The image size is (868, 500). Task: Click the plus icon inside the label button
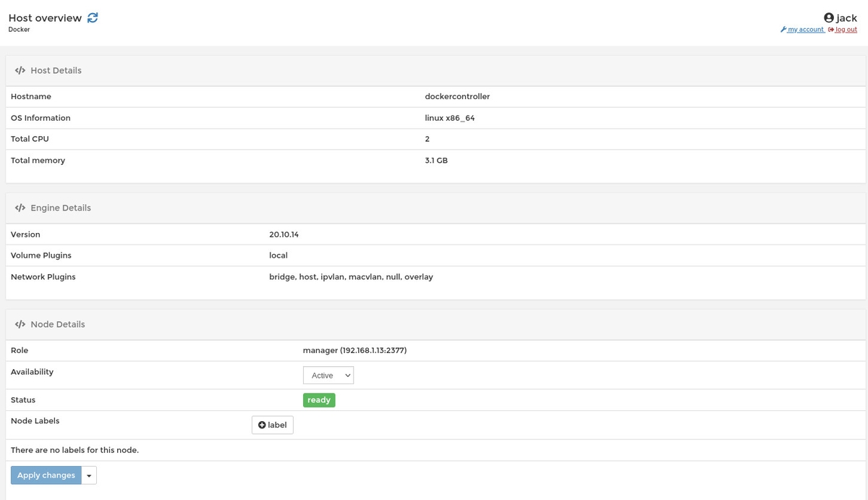click(x=263, y=425)
